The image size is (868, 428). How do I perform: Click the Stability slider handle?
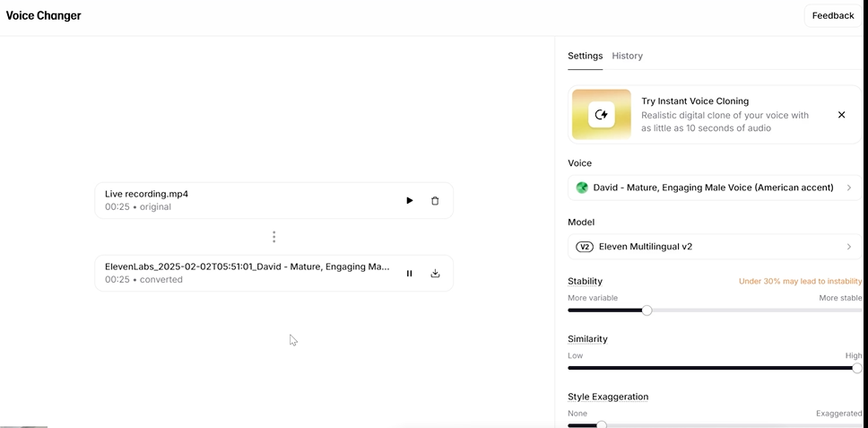click(647, 310)
